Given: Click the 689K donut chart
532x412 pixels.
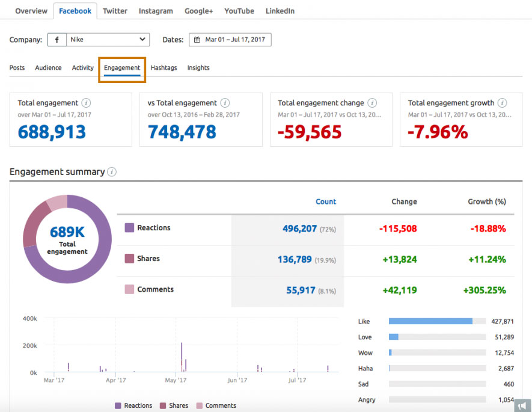Looking at the screenshot, I should (x=67, y=239).
